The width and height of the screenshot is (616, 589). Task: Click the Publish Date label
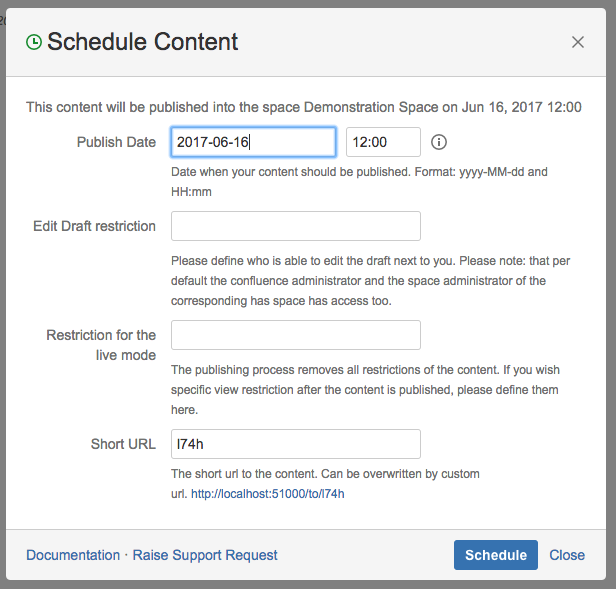coord(116,142)
